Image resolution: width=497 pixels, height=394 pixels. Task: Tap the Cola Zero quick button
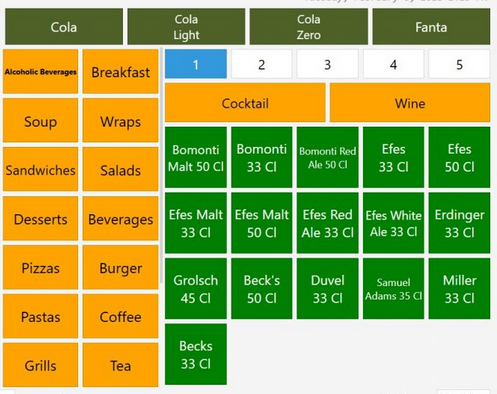[x=309, y=27]
